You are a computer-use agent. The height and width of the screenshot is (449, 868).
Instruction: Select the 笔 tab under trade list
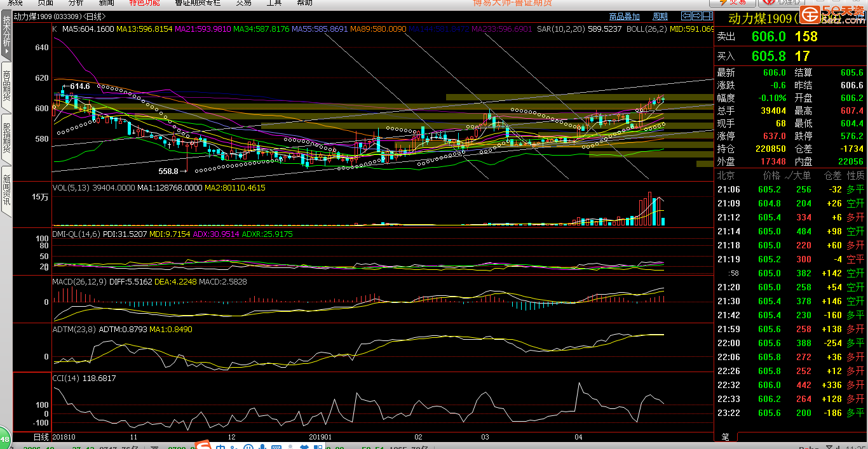725,437
